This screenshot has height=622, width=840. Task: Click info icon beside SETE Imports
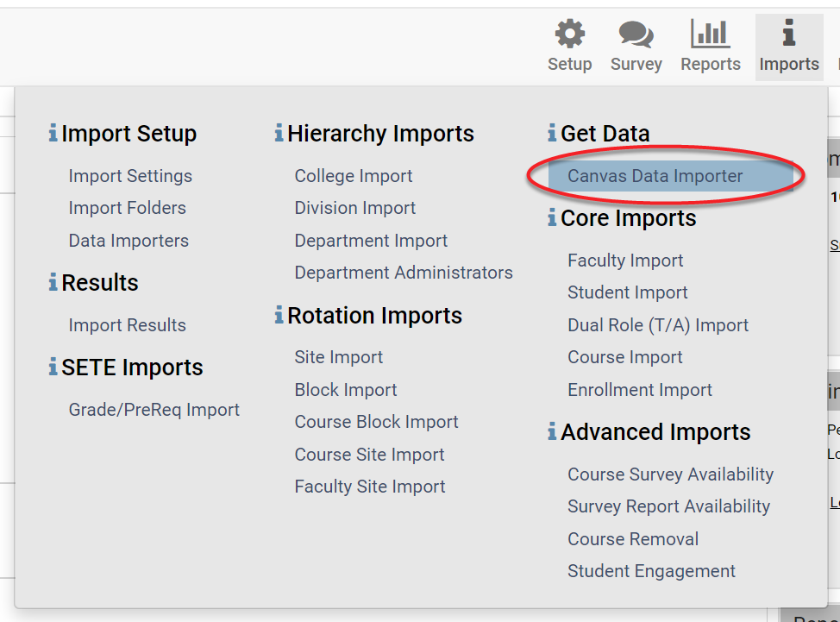[53, 368]
